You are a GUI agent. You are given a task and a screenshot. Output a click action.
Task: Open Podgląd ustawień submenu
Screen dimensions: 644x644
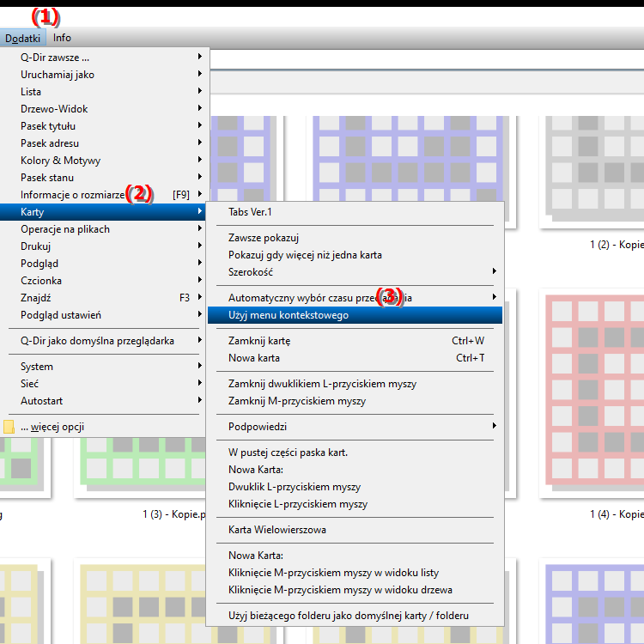coord(105,315)
